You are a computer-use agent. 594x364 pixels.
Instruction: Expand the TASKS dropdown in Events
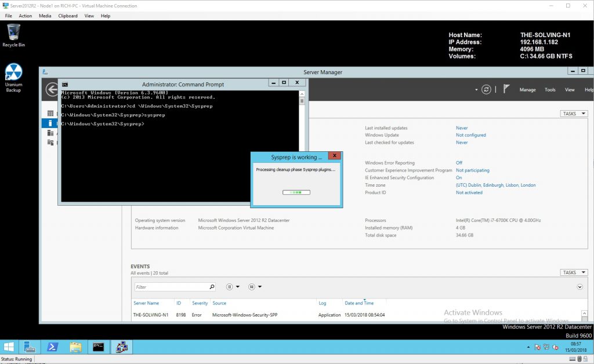574,272
